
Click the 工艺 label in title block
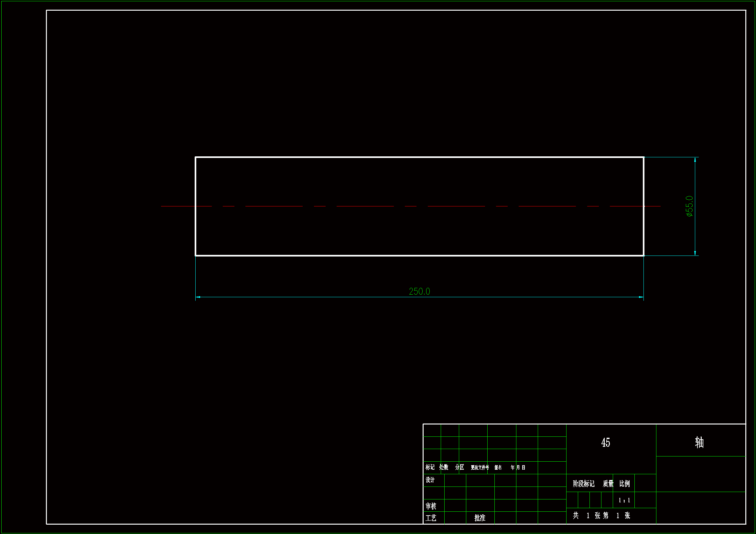(431, 518)
